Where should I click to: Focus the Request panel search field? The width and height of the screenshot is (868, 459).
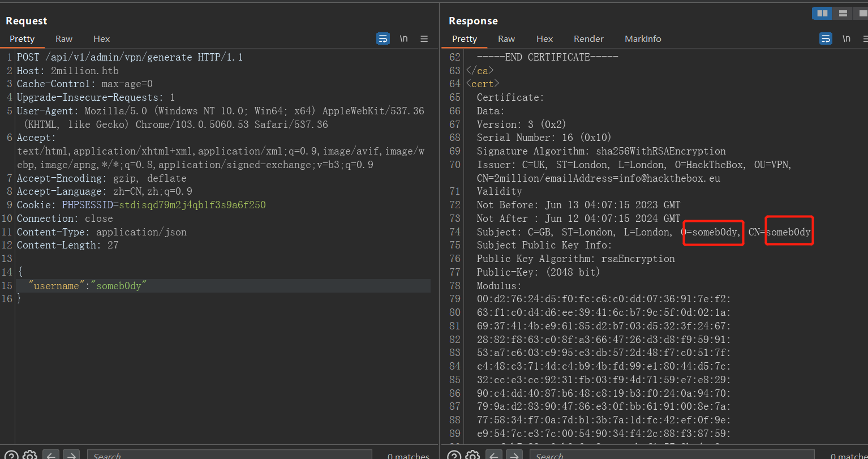pos(229,455)
